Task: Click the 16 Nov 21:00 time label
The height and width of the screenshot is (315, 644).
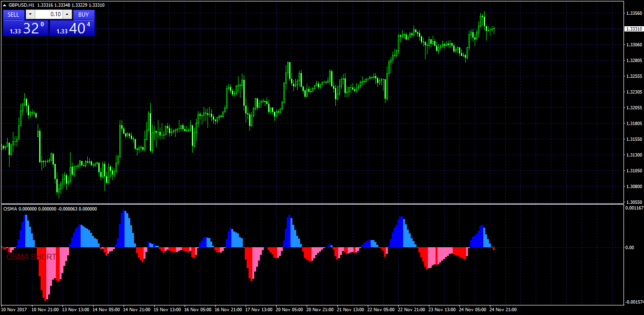Action: coord(229,310)
